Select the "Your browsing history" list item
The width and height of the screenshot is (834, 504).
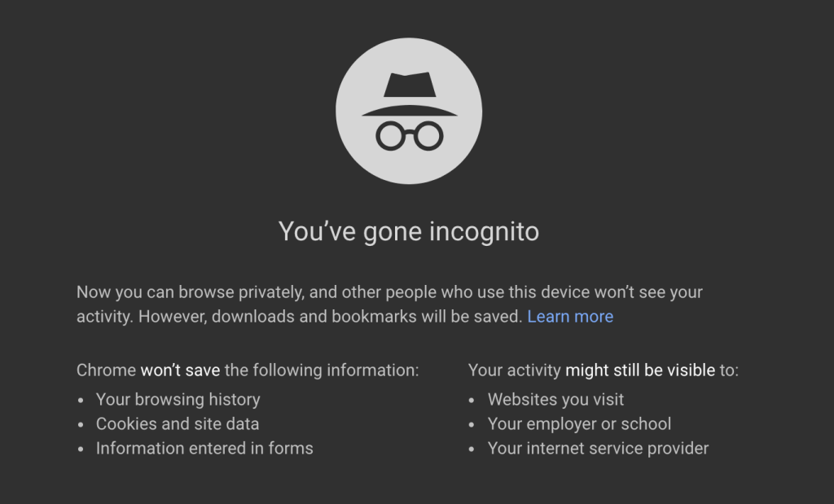tap(178, 400)
